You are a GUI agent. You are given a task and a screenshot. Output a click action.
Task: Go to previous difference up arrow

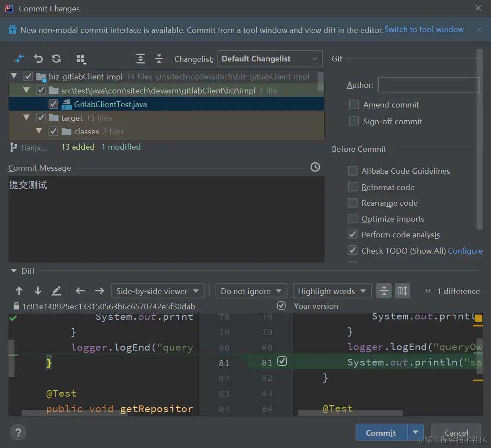[19, 291]
